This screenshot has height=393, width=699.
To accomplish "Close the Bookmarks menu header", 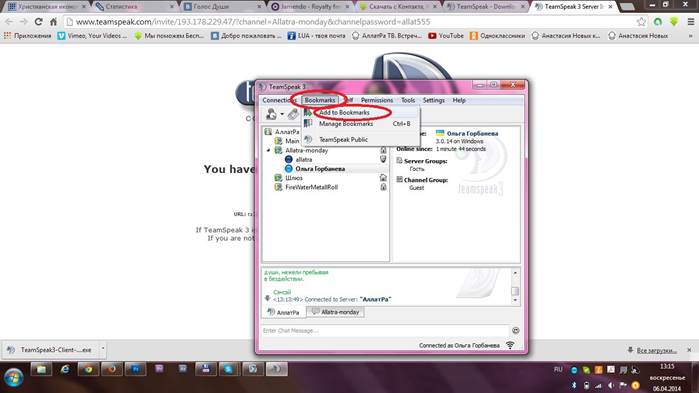I will [320, 100].
